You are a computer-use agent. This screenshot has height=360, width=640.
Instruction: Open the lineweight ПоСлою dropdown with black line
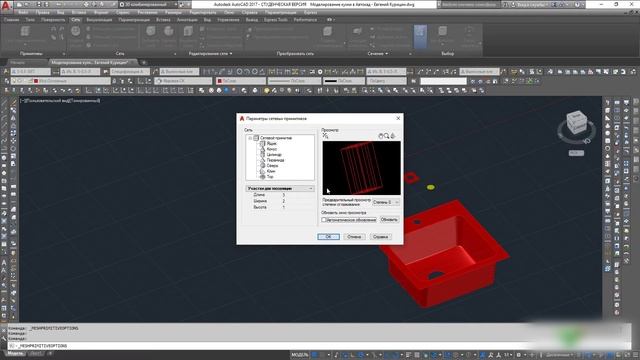pyautogui.click(x=344, y=81)
